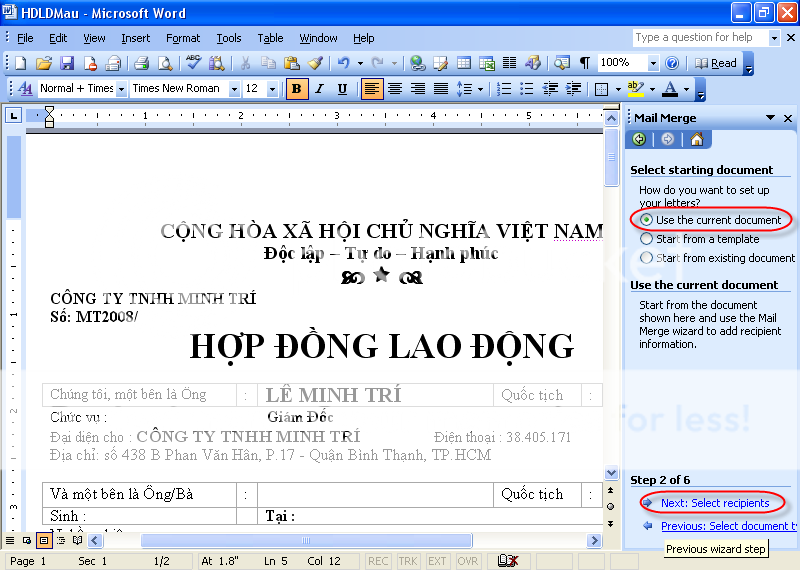Toggle Show/Hide paragraph marks icon
The width and height of the screenshot is (800, 570).
(585, 63)
